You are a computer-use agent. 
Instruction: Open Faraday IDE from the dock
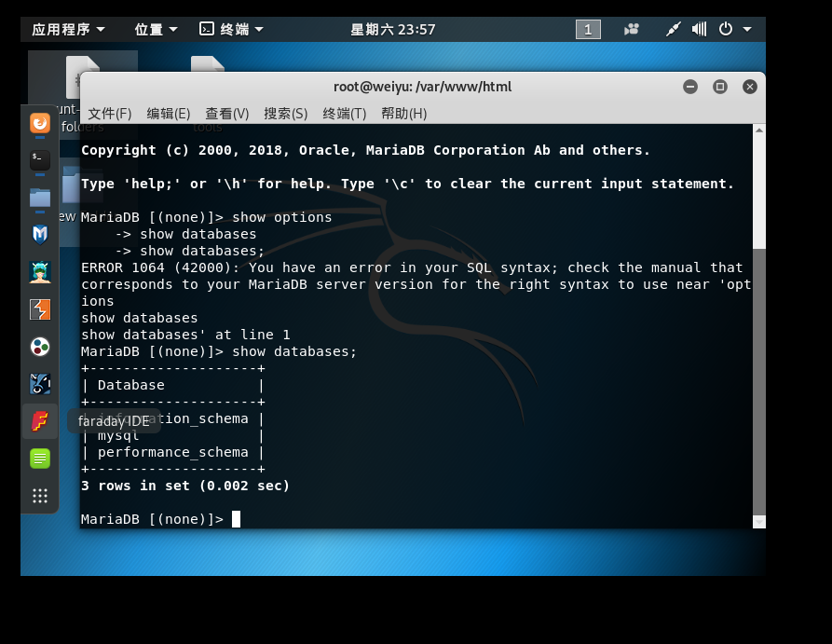coord(40,421)
